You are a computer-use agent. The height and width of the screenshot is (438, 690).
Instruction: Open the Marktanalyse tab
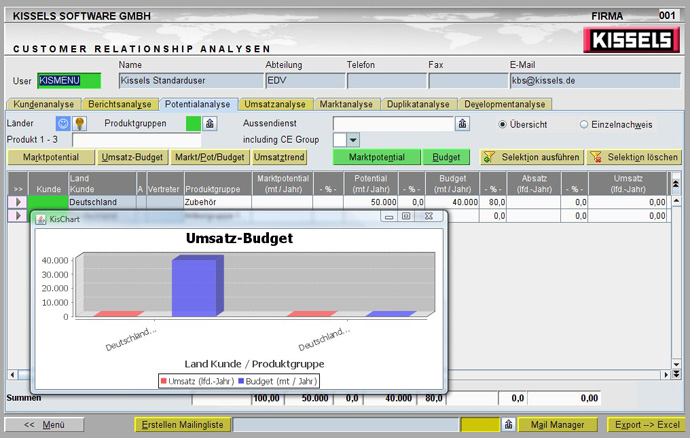pos(346,104)
